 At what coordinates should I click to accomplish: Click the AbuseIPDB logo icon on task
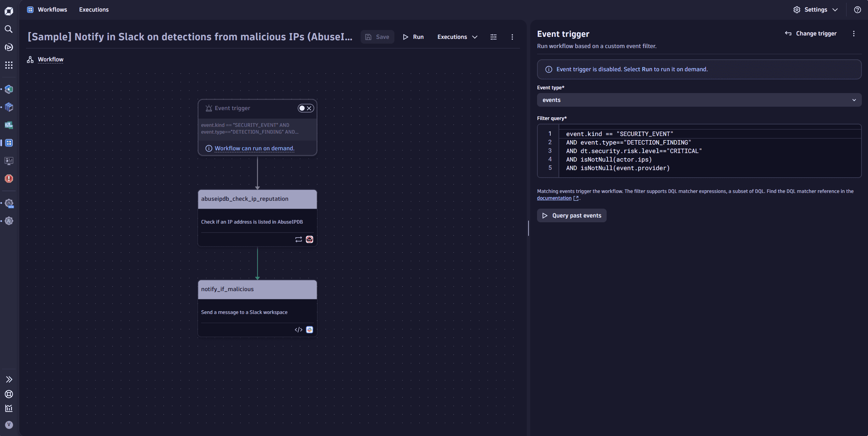(x=309, y=240)
